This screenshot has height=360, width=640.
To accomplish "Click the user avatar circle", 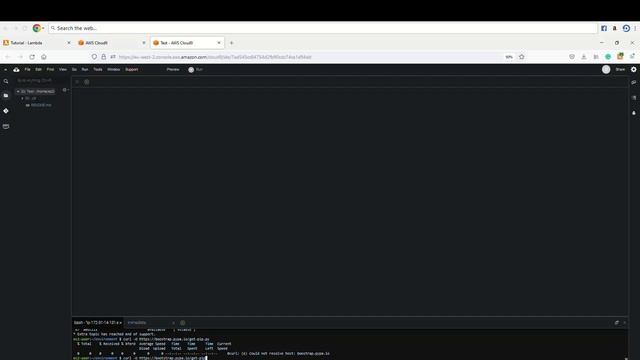I will click(606, 69).
